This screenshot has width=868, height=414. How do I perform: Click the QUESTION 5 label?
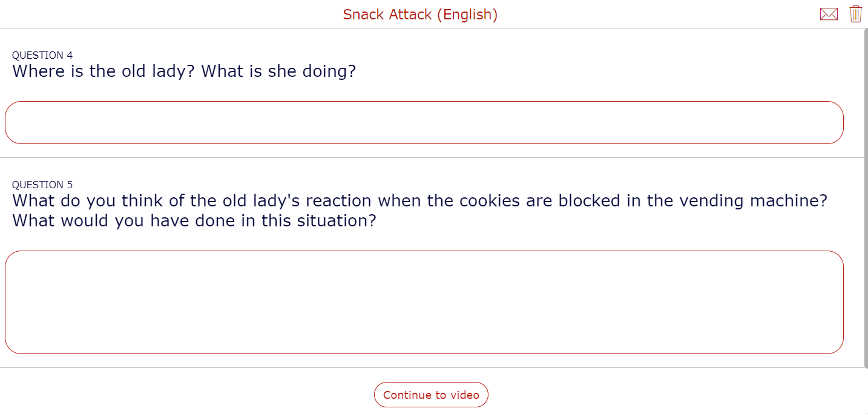[43, 185]
